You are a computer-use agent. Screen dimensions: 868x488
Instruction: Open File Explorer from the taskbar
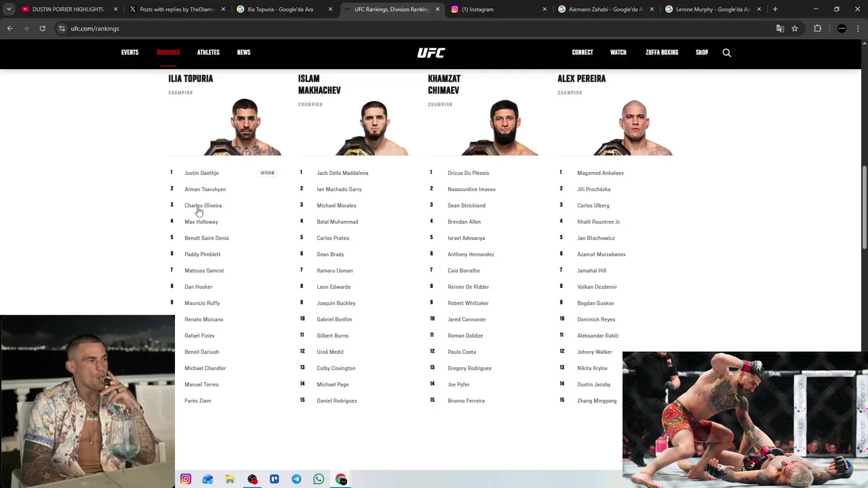(230, 479)
